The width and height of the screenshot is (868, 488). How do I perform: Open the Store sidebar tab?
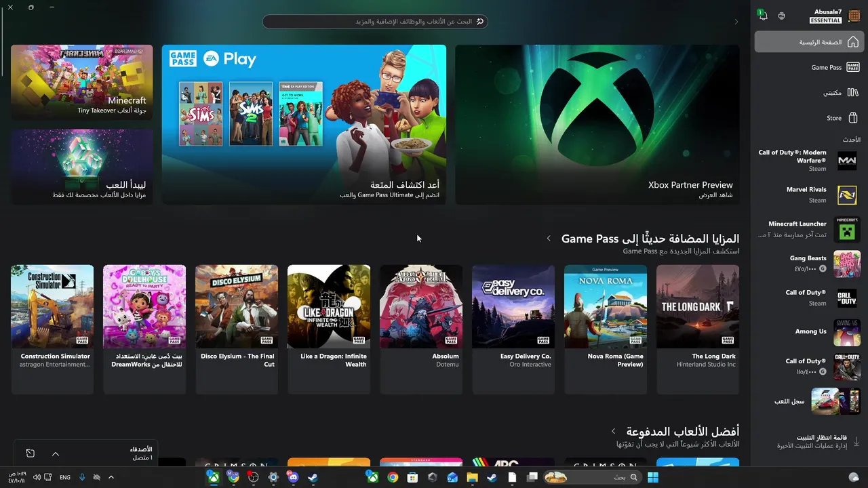pyautogui.click(x=808, y=117)
